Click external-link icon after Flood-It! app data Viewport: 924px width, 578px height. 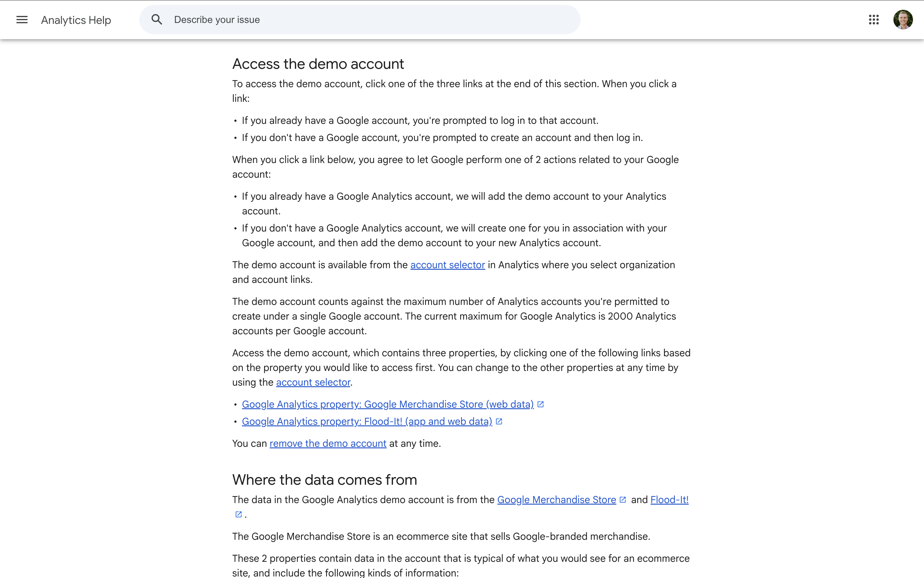(x=499, y=421)
